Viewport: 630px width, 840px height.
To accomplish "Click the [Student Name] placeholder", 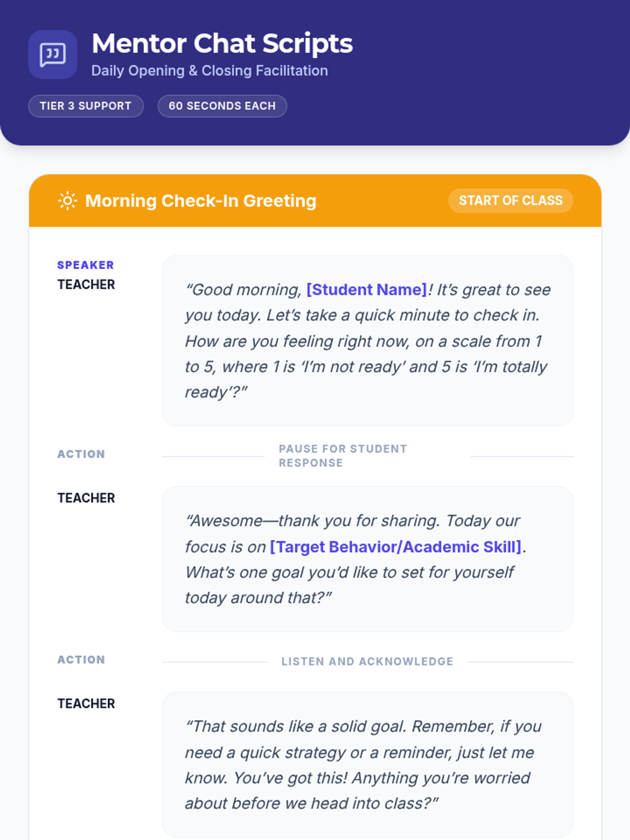I will (367, 289).
